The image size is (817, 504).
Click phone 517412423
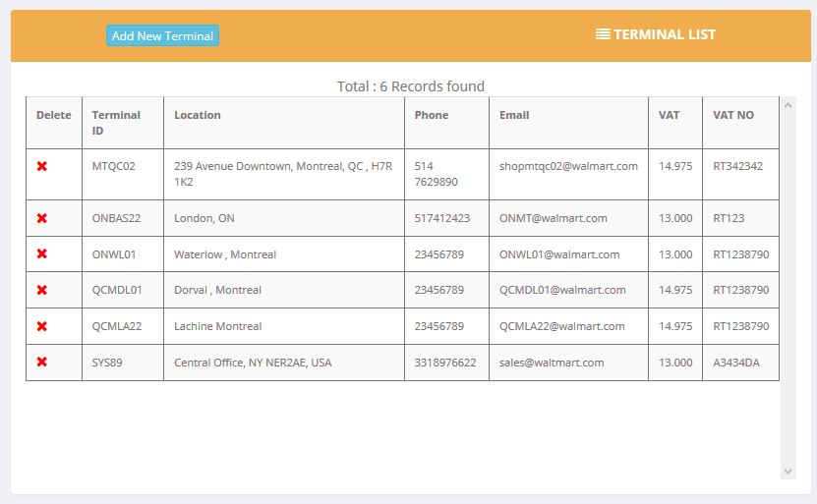pyautogui.click(x=442, y=218)
